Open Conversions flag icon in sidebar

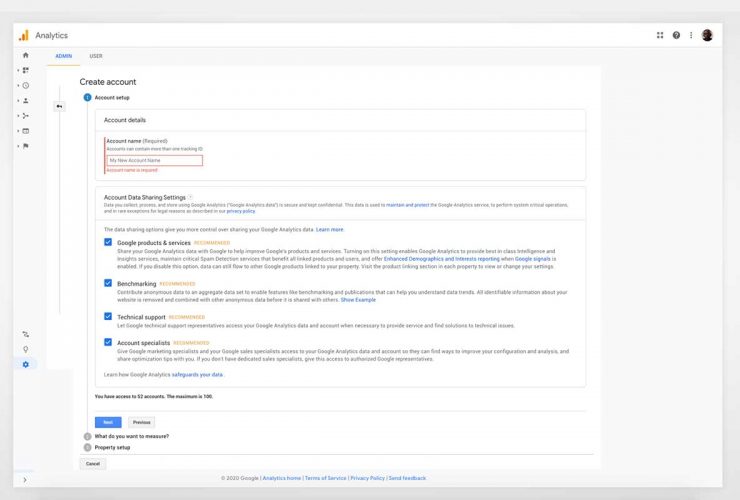click(x=25, y=146)
